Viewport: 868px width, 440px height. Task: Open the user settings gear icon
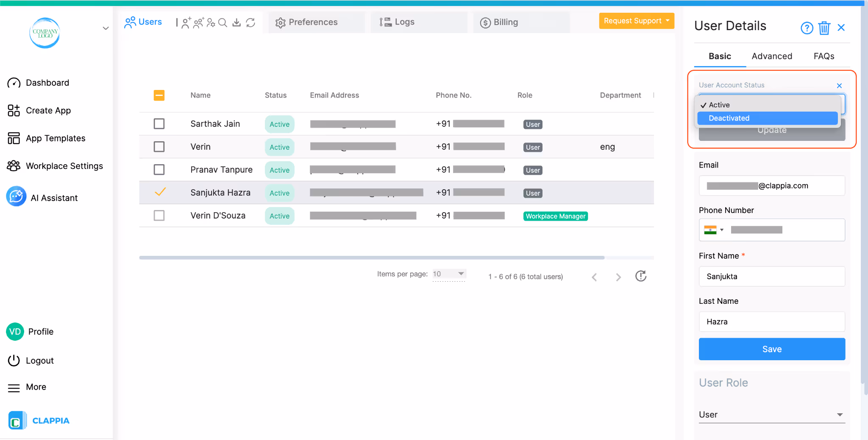(x=211, y=22)
